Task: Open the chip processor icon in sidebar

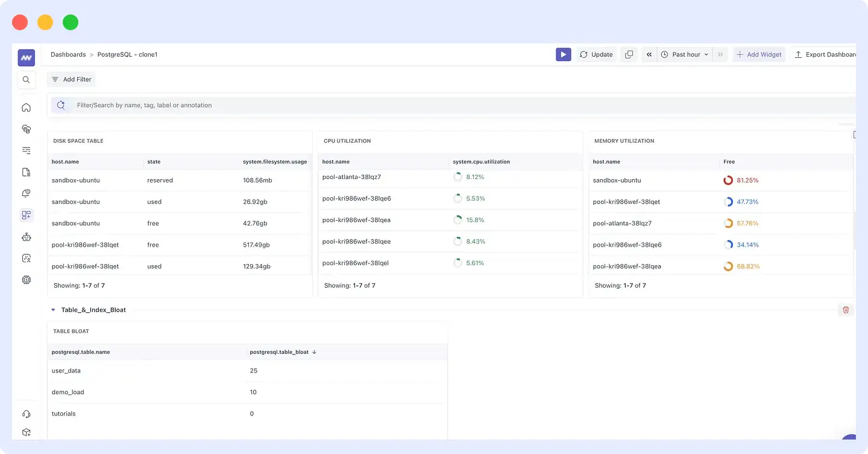Action: [26, 280]
